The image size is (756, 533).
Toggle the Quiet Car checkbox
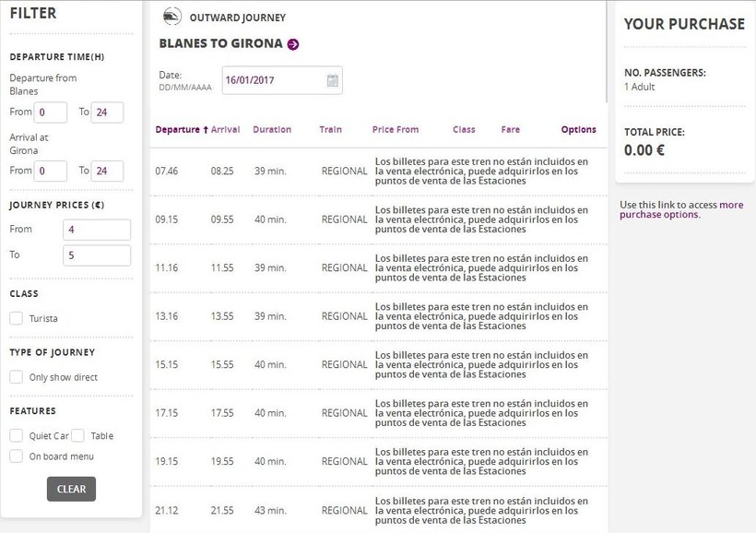tap(17, 435)
